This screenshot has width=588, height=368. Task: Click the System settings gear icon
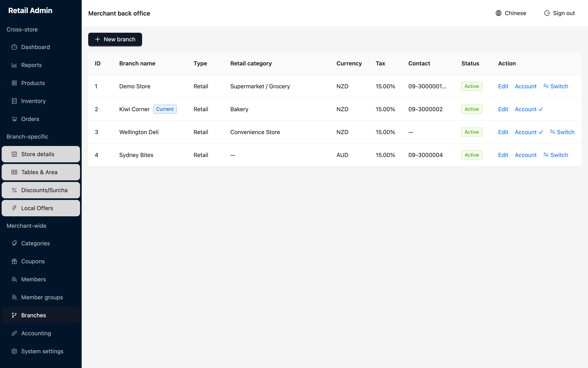point(14,351)
